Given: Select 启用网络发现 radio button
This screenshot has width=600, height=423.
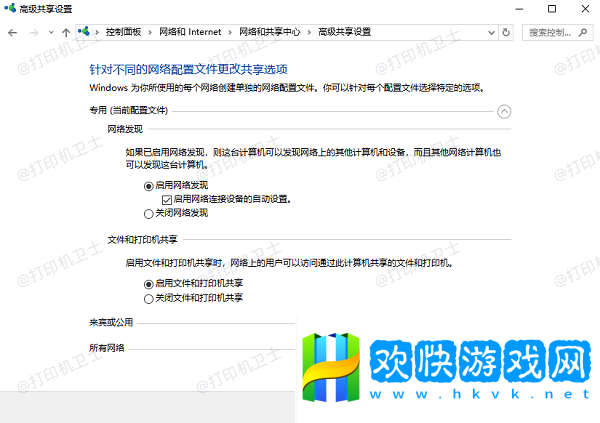Looking at the screenshot, I should click(x=148, y=186).
